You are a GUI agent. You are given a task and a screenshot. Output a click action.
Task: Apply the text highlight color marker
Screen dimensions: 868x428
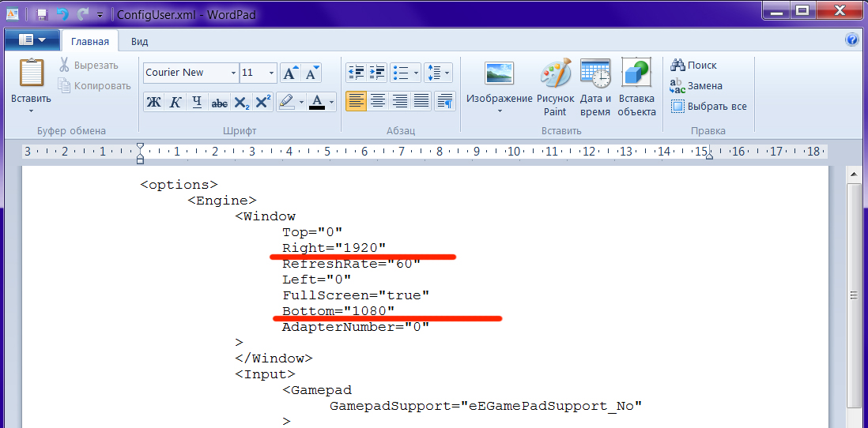click(x=286, y=103)
